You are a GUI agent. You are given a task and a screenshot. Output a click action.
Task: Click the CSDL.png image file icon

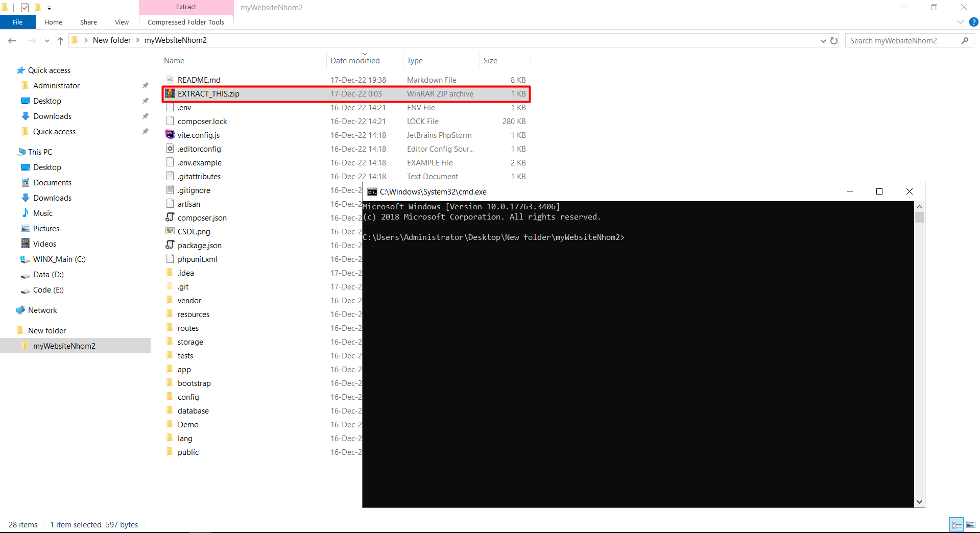[x=170, y=231]
